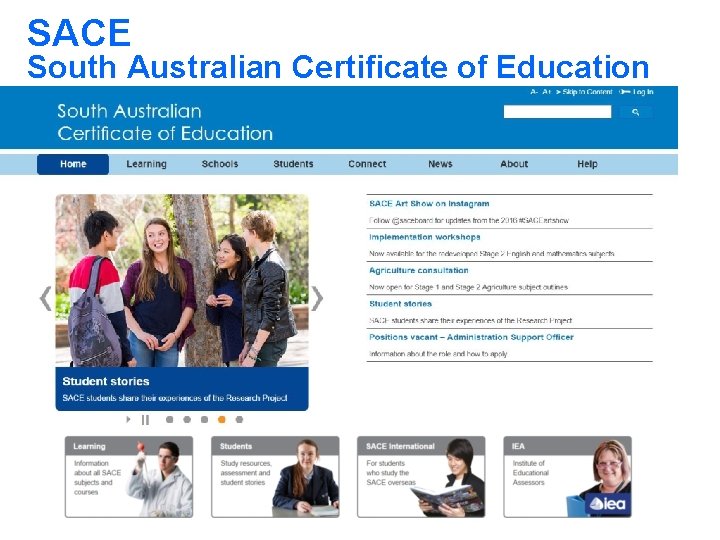Click 'Information about all SACE subjects' text

coord(97,478)
